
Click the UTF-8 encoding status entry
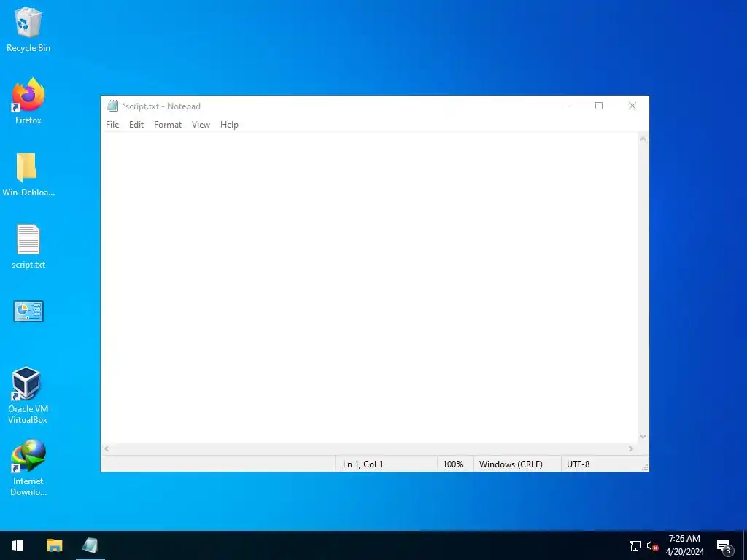[600, 464]
